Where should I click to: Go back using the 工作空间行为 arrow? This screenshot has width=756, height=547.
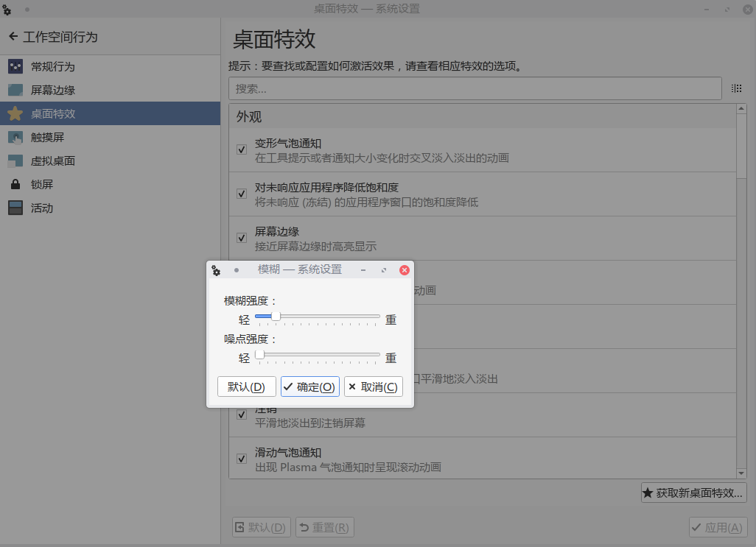point(13,36)
